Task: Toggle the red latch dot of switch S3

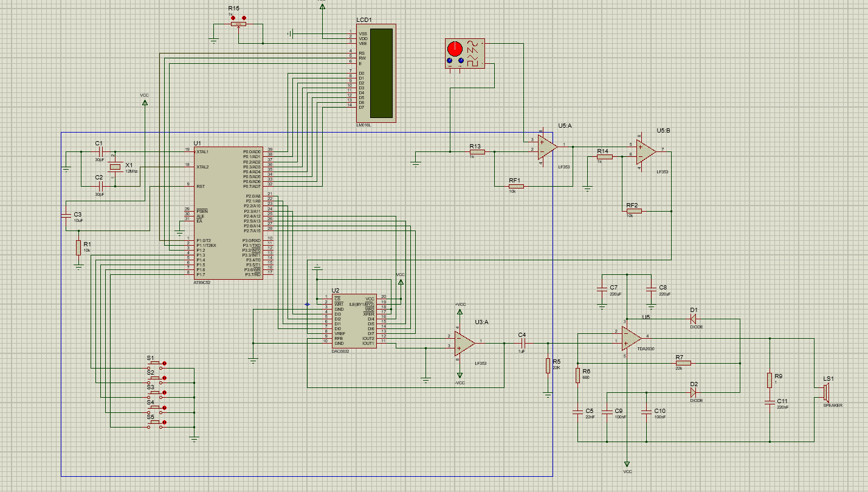Action: [x=164, y=393]
